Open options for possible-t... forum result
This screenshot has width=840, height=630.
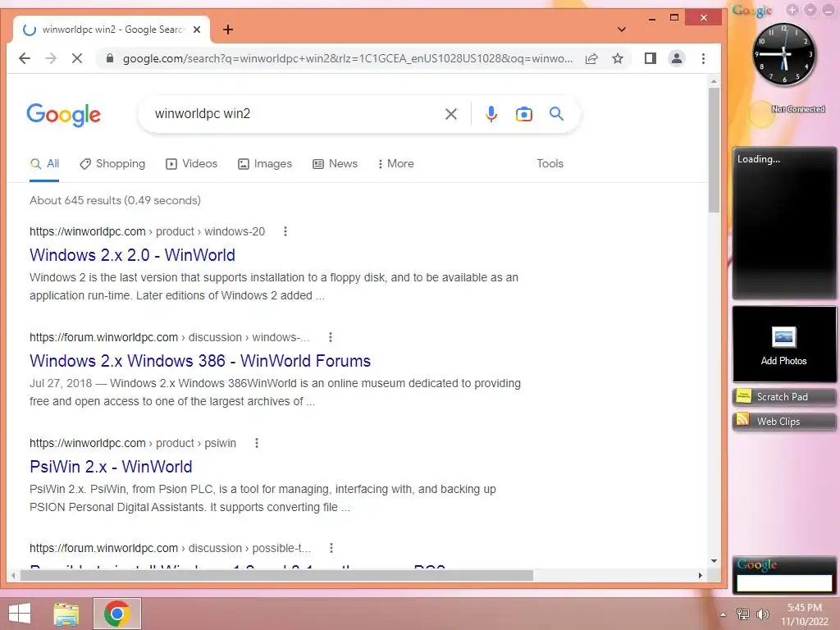[331, 548]
